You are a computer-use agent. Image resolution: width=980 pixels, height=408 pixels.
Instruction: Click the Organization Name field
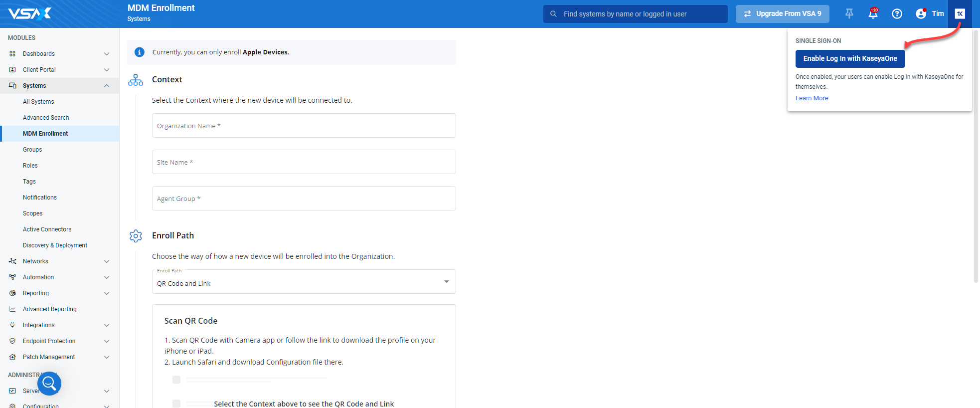304,126
